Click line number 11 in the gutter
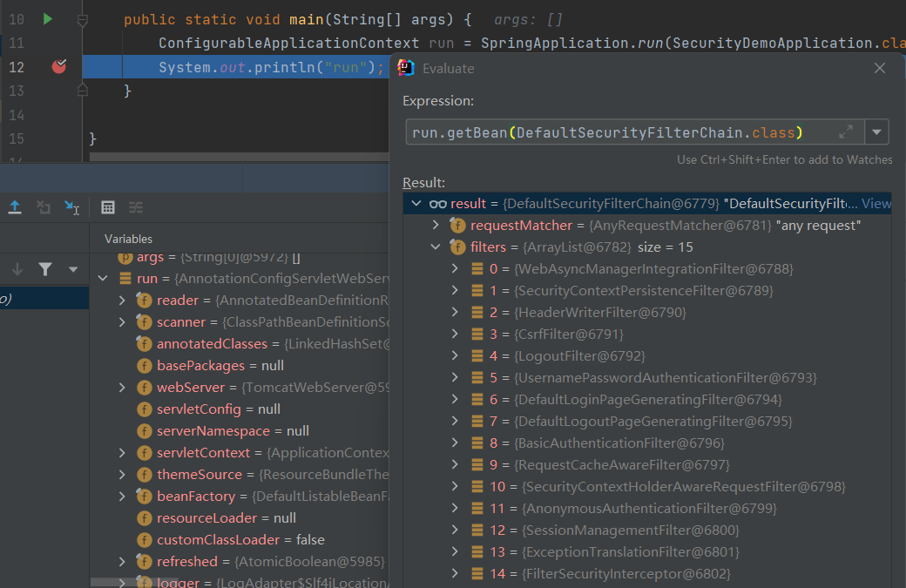Viewport: 906px width, 588px height. click(17, 44)
